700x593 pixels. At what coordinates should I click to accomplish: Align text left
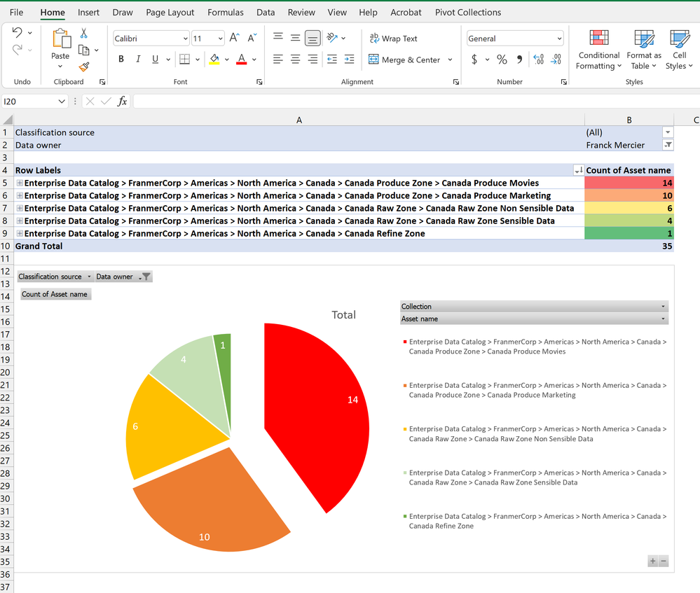pyautogui.click(x=277, y=59)
